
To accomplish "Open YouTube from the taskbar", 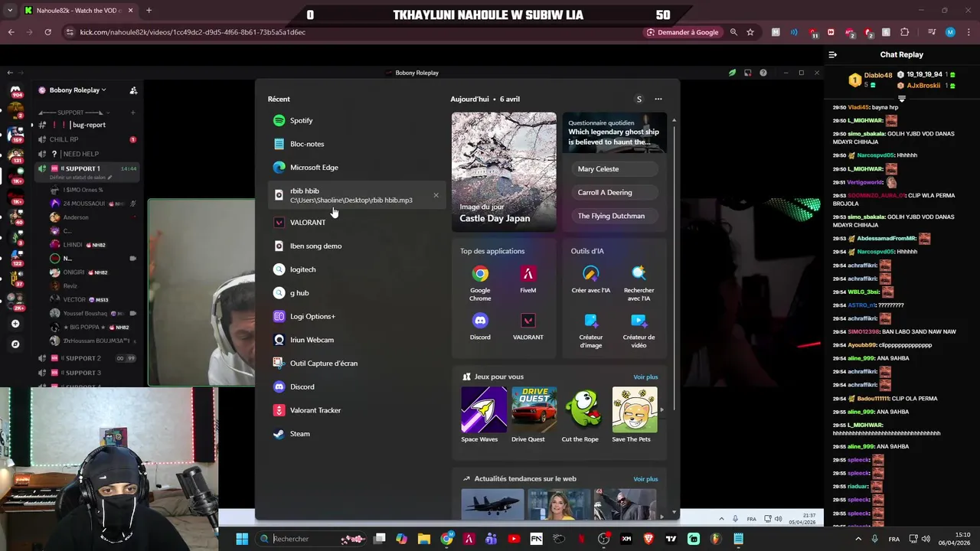I will point(514,539).
